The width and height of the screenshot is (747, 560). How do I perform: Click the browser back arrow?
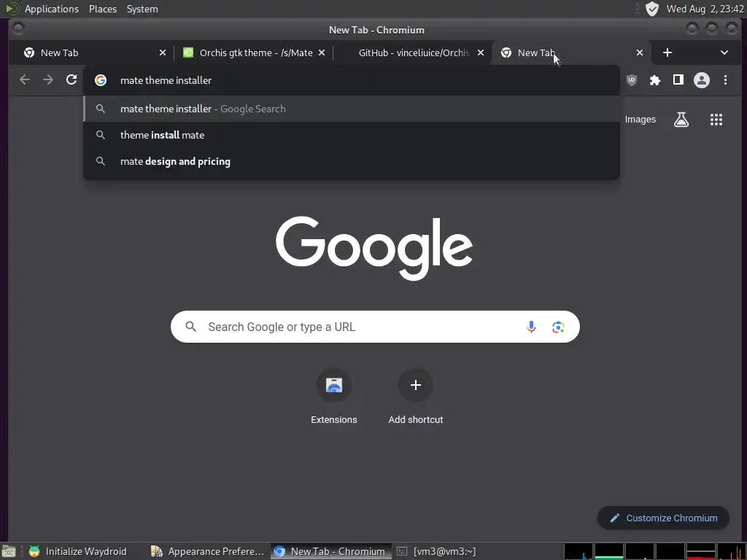click(x=25, y=80)
